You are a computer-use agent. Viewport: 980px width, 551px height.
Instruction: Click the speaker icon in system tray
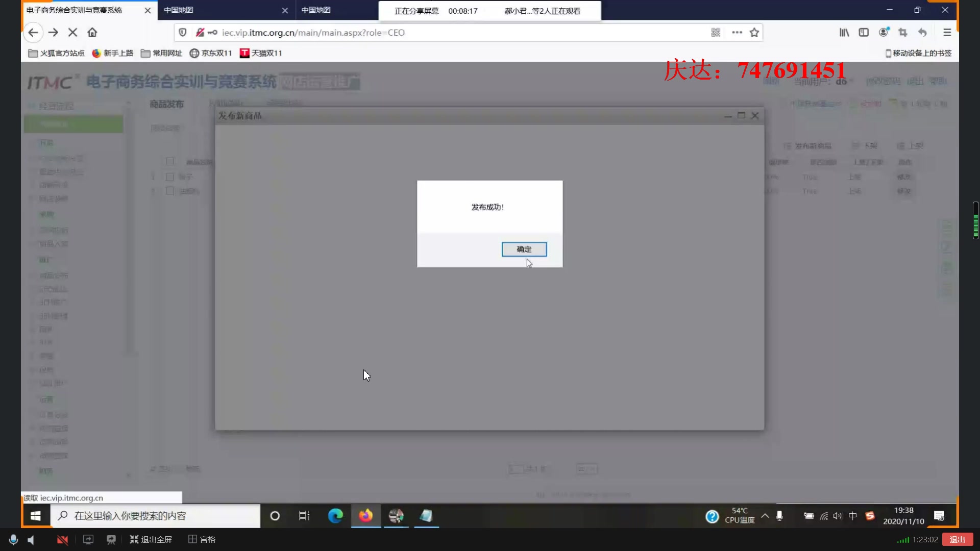click(837, 516)
